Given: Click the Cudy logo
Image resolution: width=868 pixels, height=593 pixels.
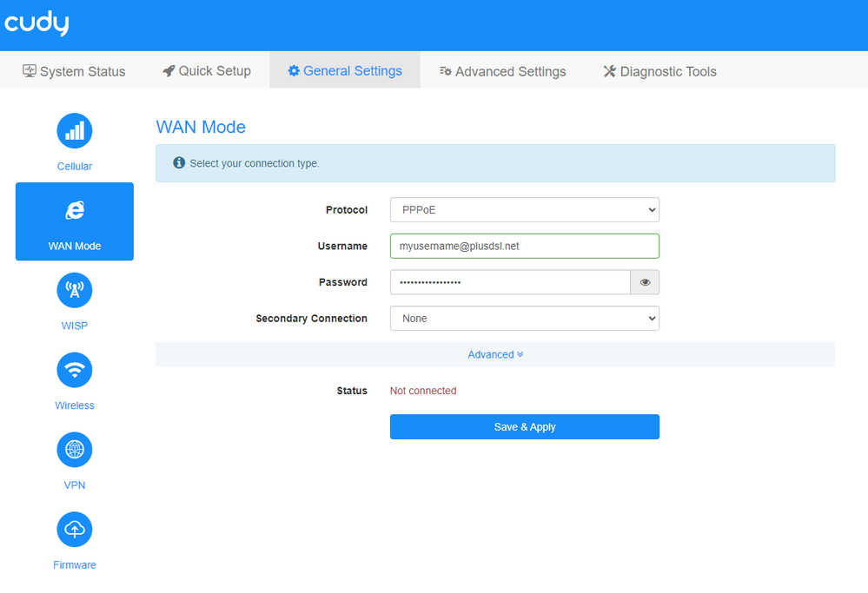Looking at the screenshot, I should click(x=36, y=24).
